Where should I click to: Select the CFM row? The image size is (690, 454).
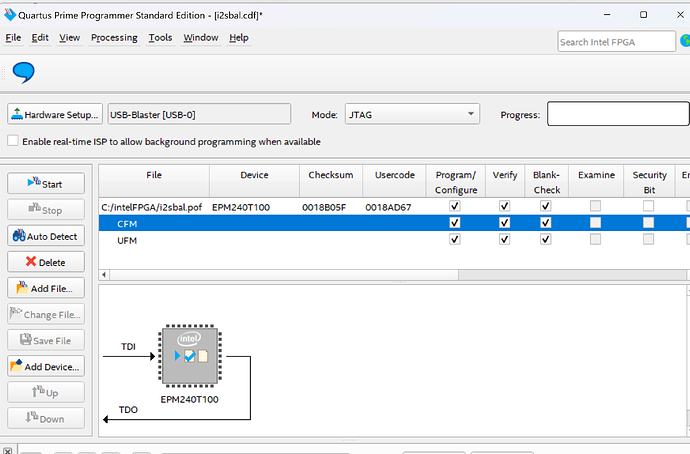coord(394,223)
